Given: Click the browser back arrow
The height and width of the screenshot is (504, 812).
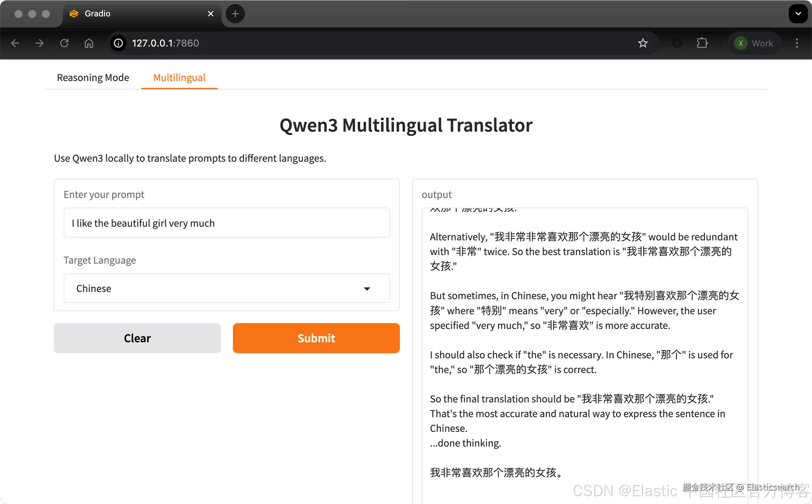Looking at the screenshot, I should pos(15,43).
